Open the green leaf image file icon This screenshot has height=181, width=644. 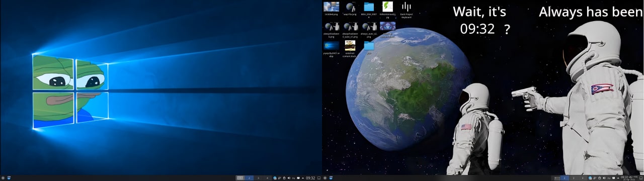click(x=387, y=7)
